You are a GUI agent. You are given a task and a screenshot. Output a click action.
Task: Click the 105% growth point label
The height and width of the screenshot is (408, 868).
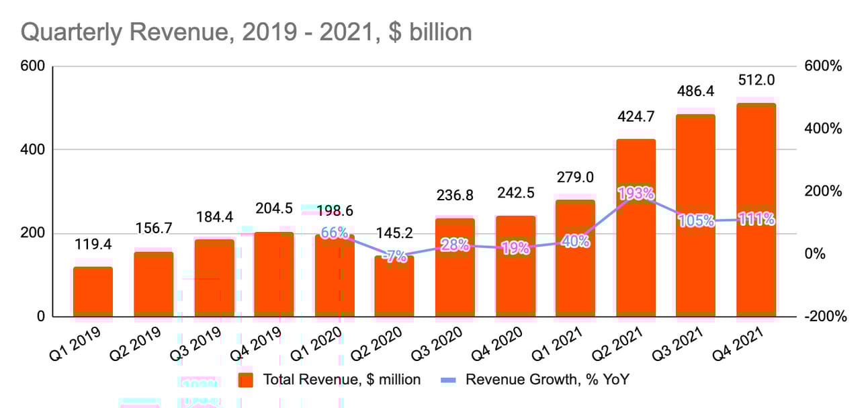(x=696, y=220)
